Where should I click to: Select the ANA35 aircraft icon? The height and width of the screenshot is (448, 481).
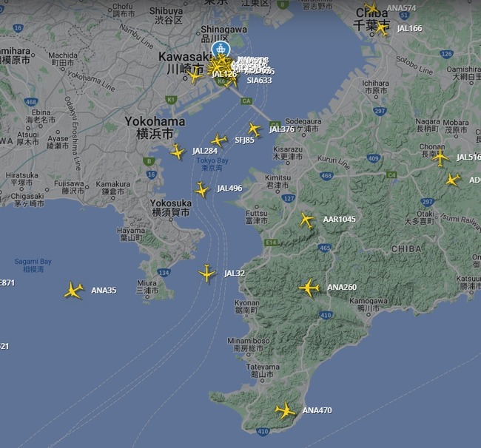click(x=73, y=290)
